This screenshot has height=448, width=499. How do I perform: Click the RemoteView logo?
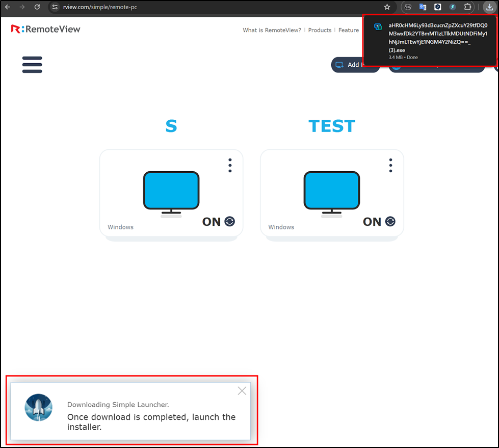pos(45,30)
